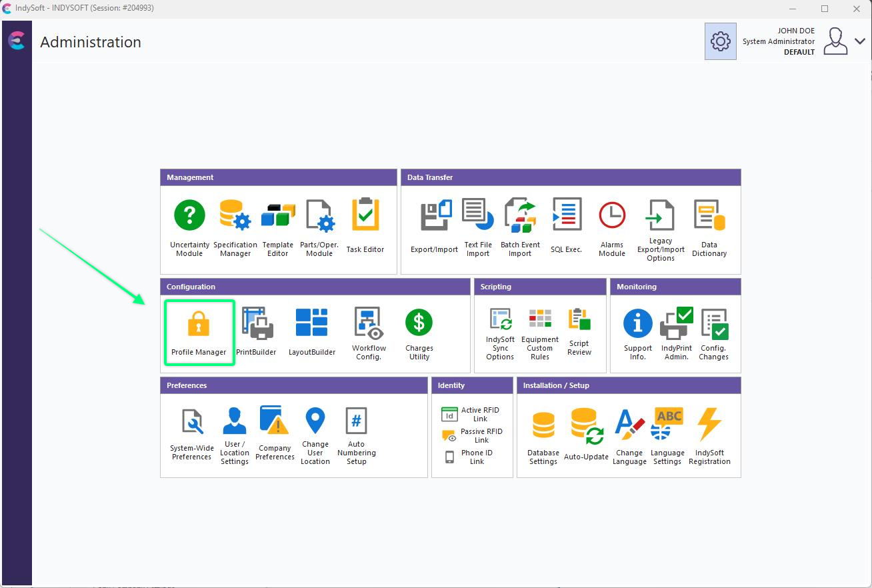The height and width of the screenshot is (588, 872).
Task: Open Specification Manager
Action: point(235,228)
